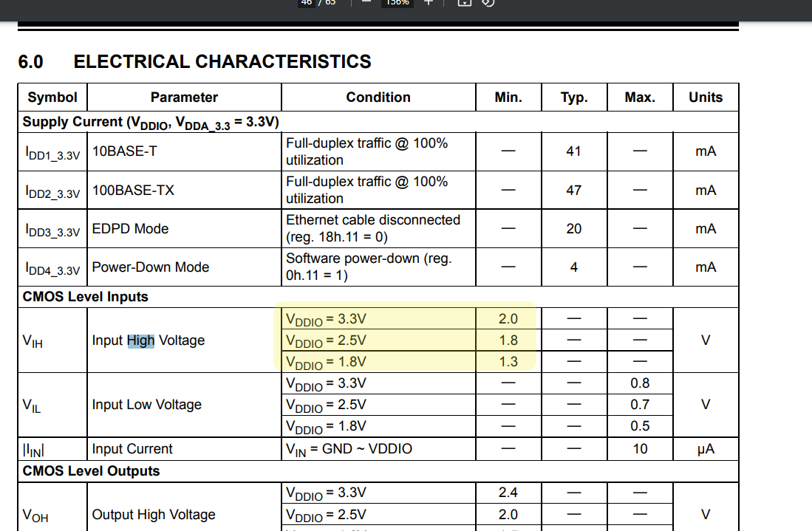Click the Typ. column header
Viewport: 812px width, 531px height.
(574, 97)
